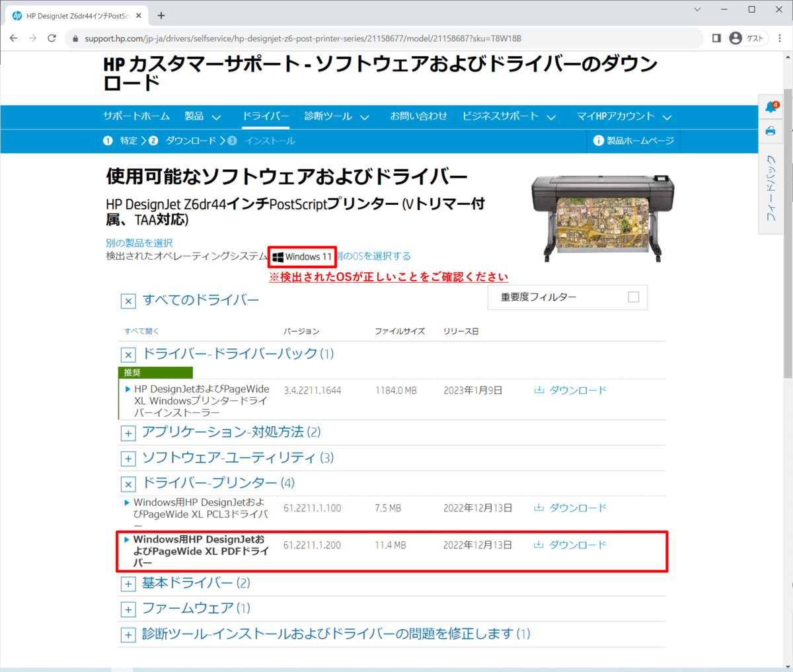The image size is (793, 672).
Task: Click ダウンロード link for version 61.2211.1.100
Action: (578, 508)
